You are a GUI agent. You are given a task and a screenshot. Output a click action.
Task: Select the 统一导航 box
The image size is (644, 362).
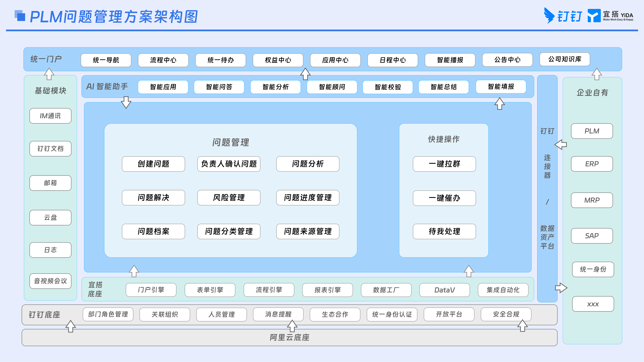(x=106, y=60)
